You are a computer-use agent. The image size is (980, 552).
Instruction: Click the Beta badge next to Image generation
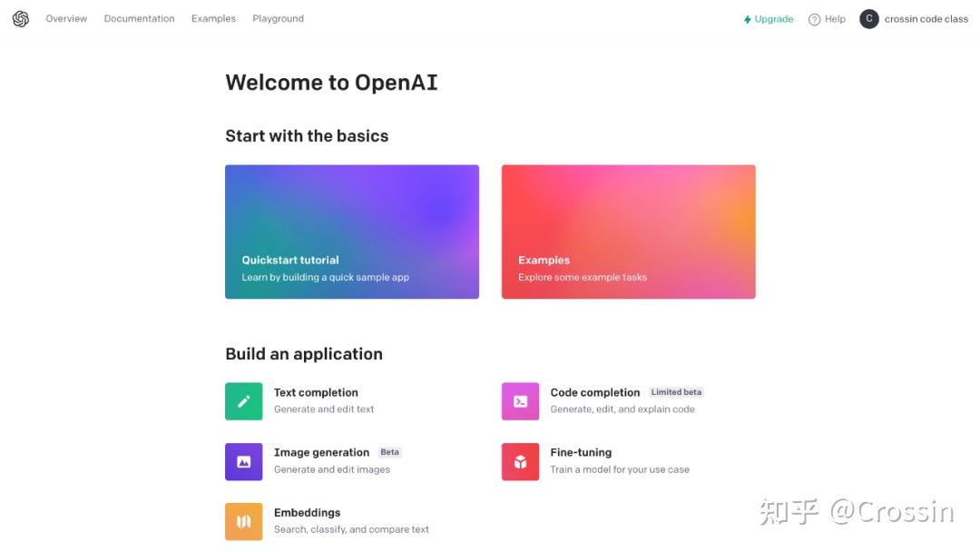point(389,452)
